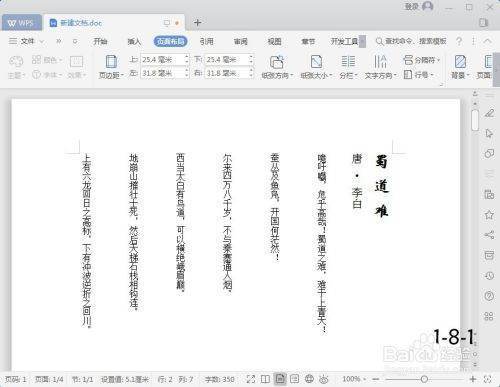Click zoom in plus button
This screenshot has height=387, width=500.
pos(473,379)
